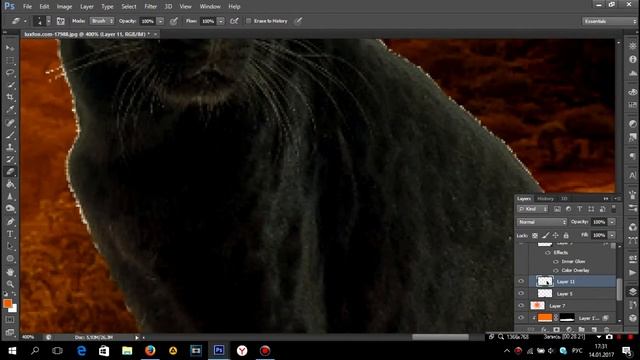Select the Brush tool

point(10,135)
